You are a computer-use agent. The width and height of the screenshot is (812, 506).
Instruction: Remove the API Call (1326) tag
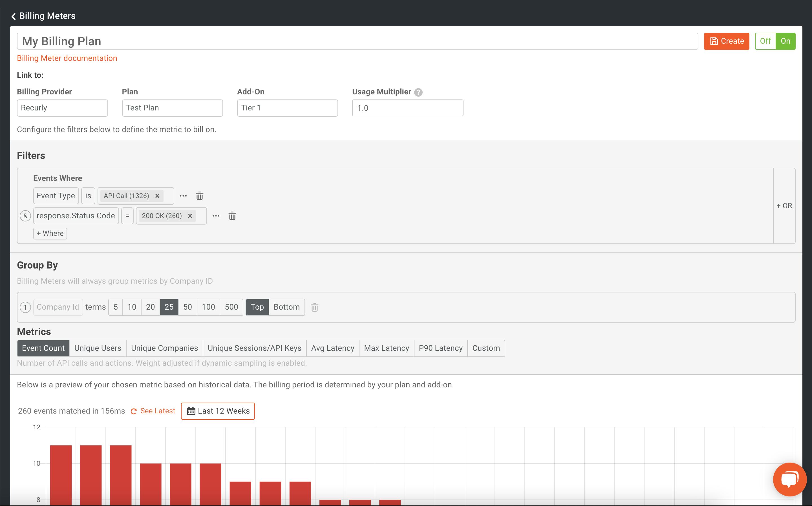[x=157, y=196]
